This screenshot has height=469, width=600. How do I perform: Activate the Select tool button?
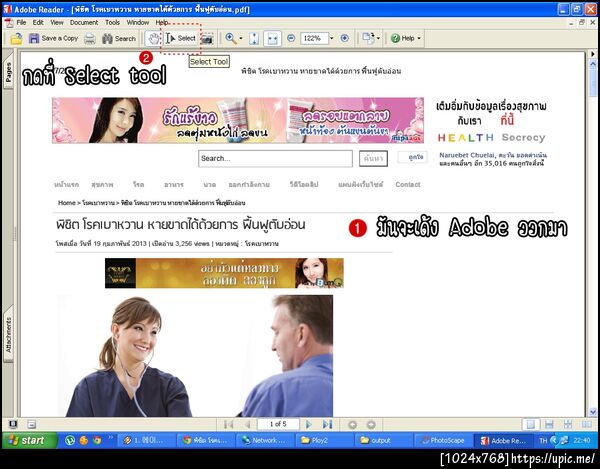181,38
